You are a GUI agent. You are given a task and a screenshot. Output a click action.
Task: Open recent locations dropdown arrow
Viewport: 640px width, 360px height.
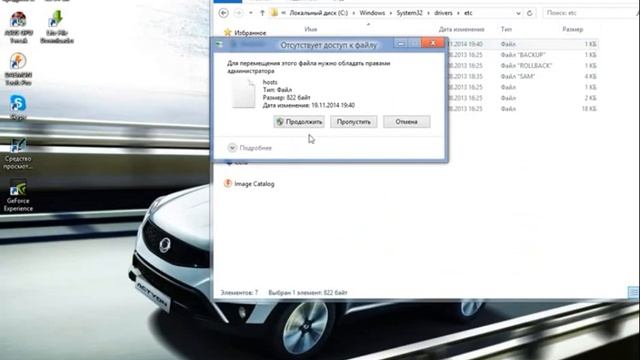click(x=251, y=13)
